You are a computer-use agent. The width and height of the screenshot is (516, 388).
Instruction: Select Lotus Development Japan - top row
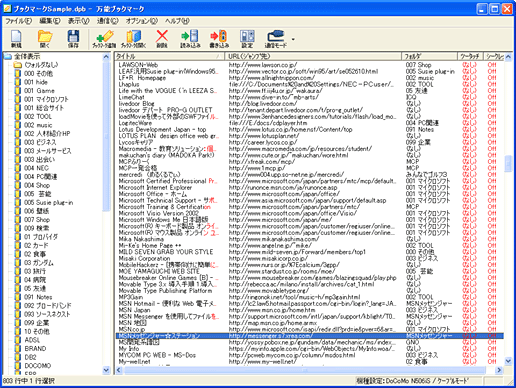[309, 129]
